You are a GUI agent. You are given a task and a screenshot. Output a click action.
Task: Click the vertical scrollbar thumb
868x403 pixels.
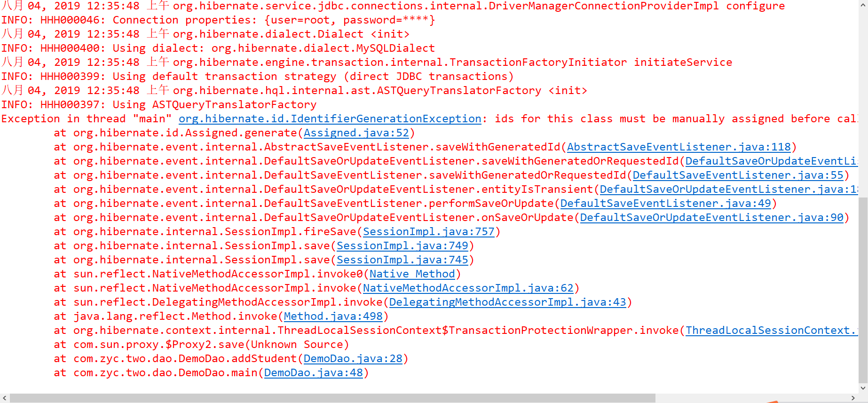(863, 290)
